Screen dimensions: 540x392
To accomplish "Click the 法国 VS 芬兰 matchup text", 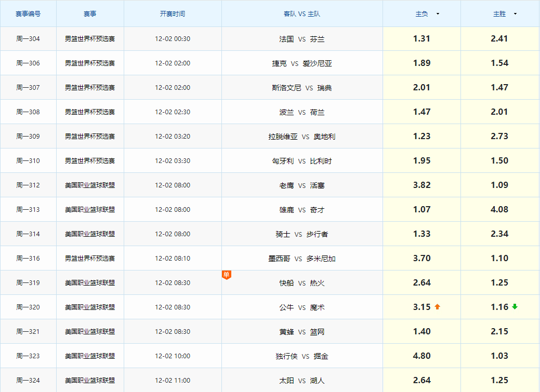I will point(302,39).
